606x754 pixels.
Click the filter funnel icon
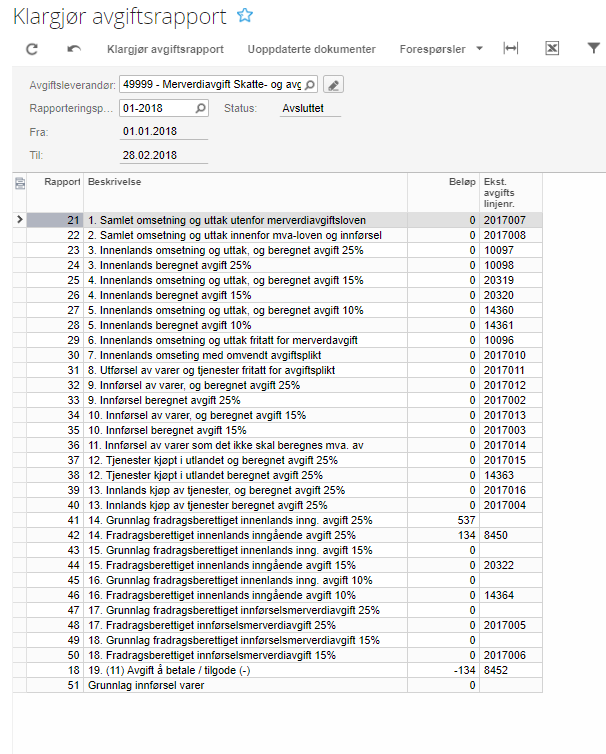tap(593, 48)
